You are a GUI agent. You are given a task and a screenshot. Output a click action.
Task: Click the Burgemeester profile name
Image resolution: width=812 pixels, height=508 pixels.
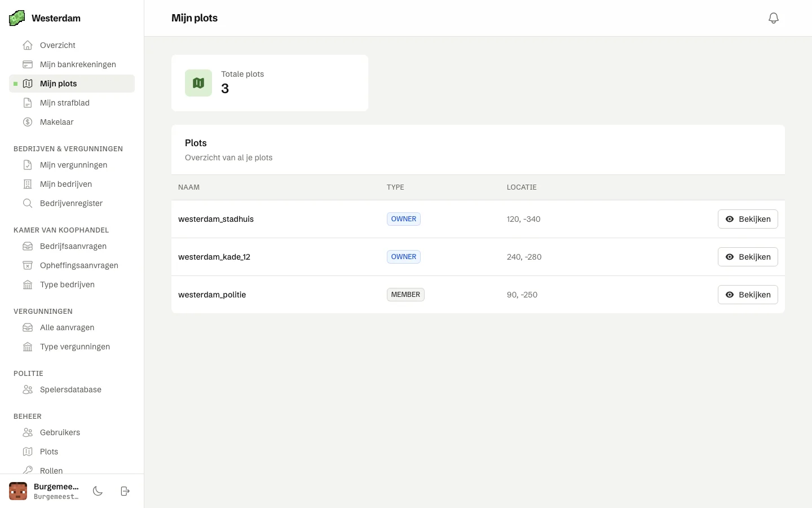tap(56, 487)
